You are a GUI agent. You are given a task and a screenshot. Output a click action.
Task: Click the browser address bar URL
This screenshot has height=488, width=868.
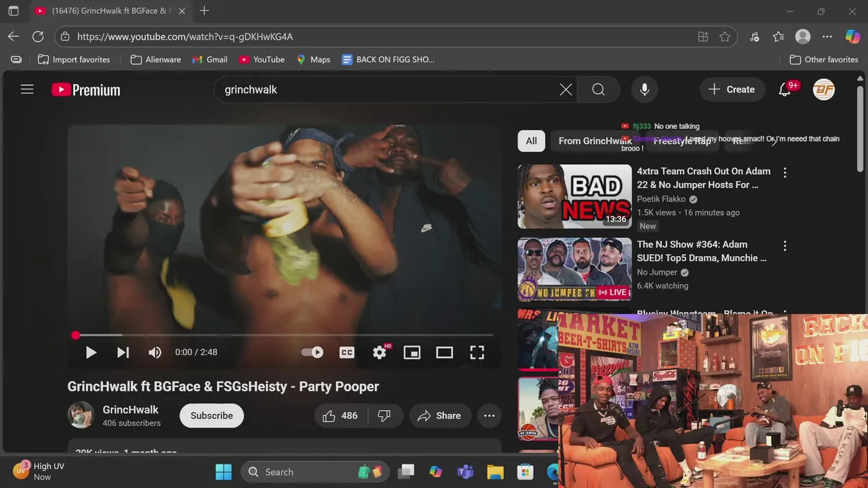(185, 37)
